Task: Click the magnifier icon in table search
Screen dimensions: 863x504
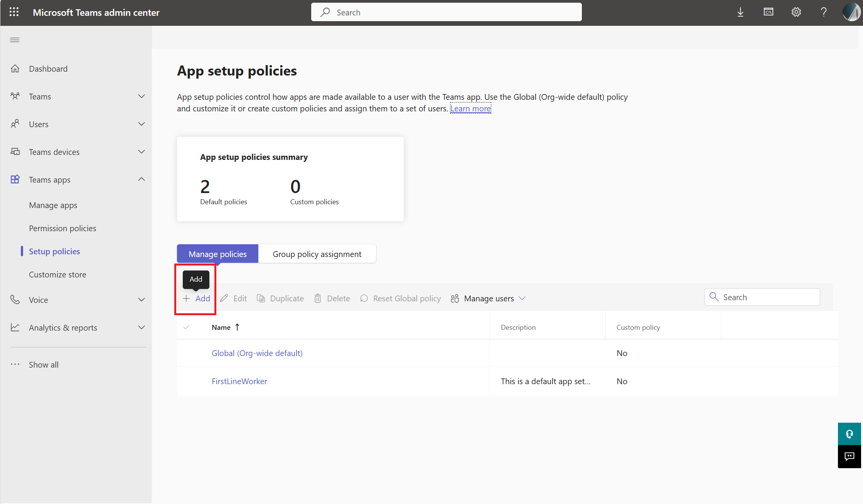Action: [x=714, y=297]
